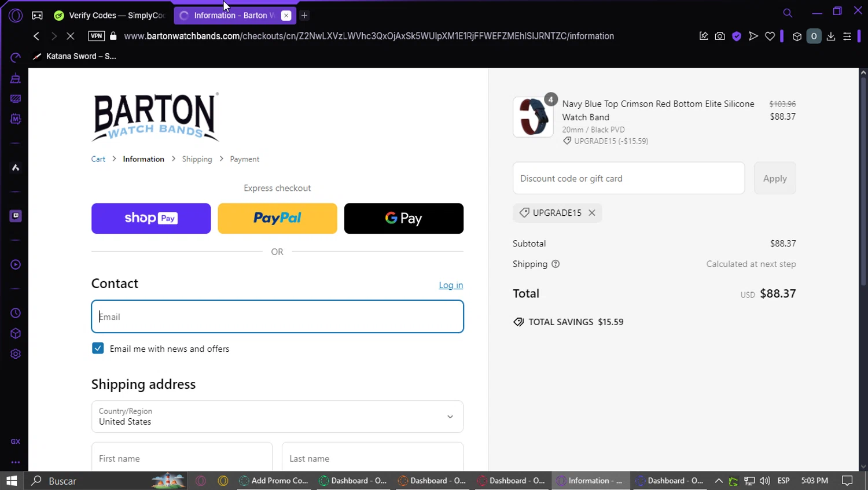
Task: Remove the UPGRADE15 discount code
Action: [x=592, y=213]
